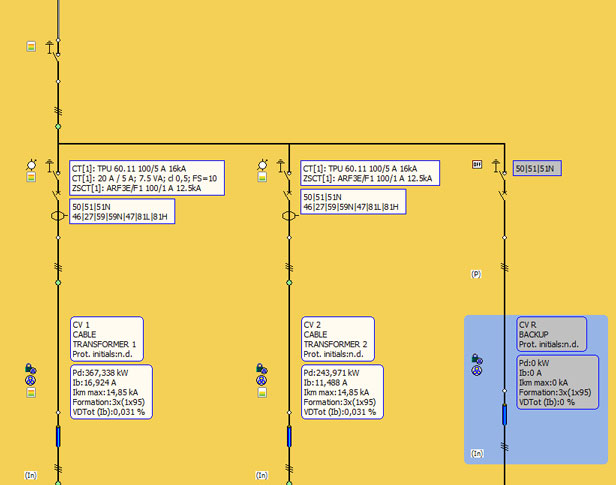Click the CV R BACKUP label box
The height and width of the screenshot is (485, 616).
[x=549, y=334]
